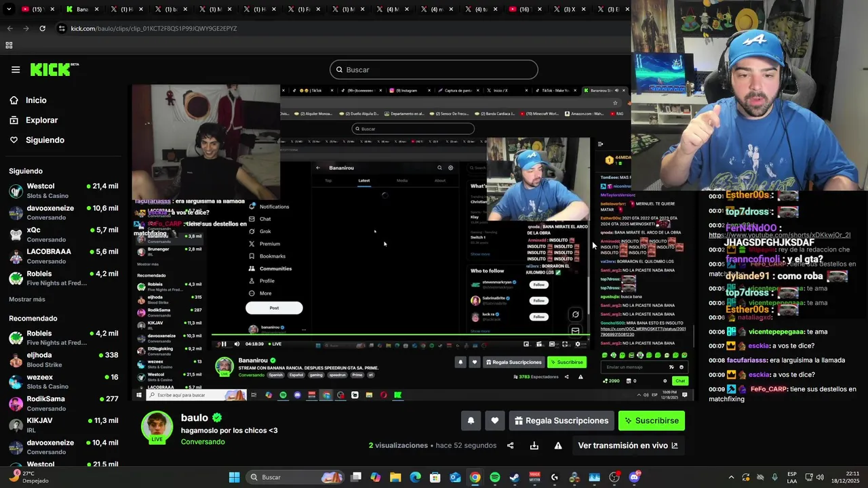Switch to the YouTube (15) tab
The image size is (868, 488).
point(38,9)
